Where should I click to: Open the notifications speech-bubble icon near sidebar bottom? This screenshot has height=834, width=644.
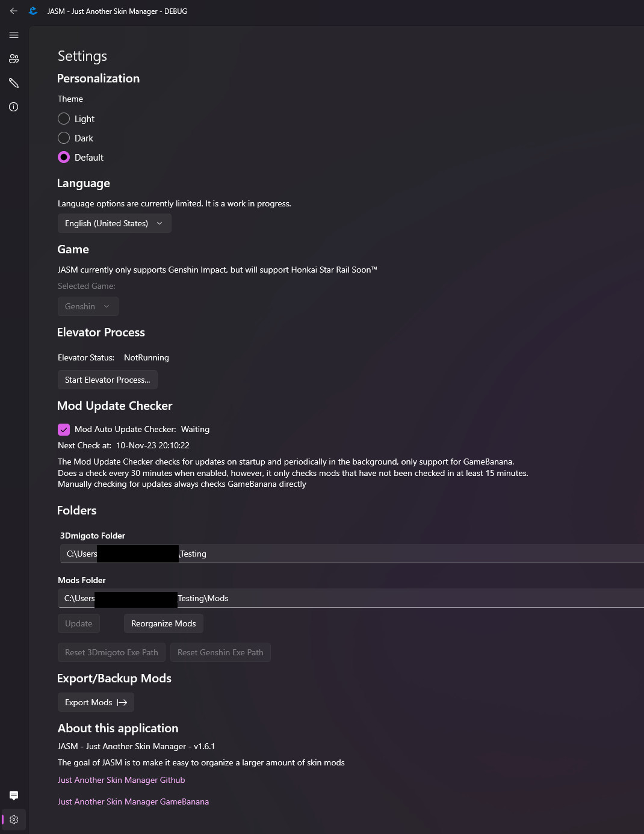(13, 795)
